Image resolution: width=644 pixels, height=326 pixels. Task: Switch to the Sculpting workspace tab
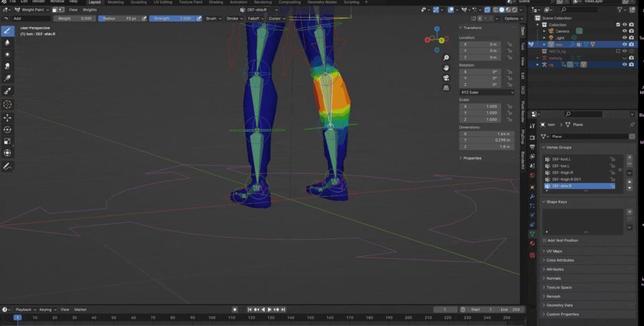pyautogui.click(x=138, y=2)
